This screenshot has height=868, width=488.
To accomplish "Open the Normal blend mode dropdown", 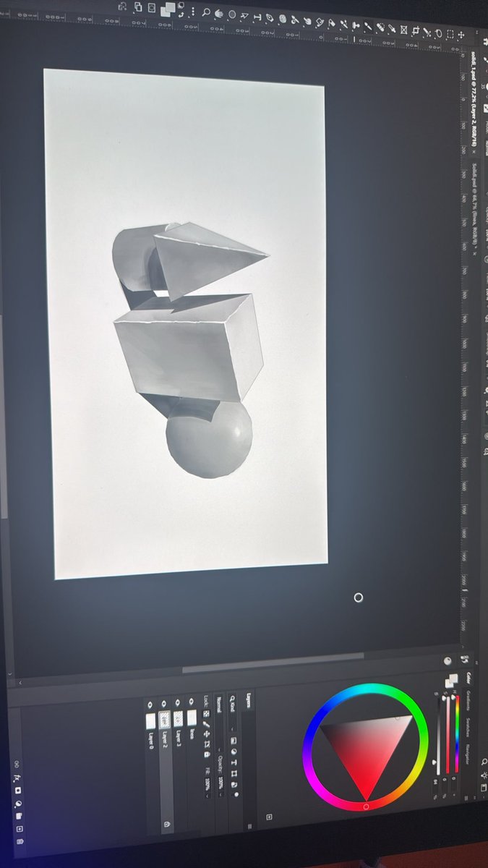I will click(x=219, y=723).
